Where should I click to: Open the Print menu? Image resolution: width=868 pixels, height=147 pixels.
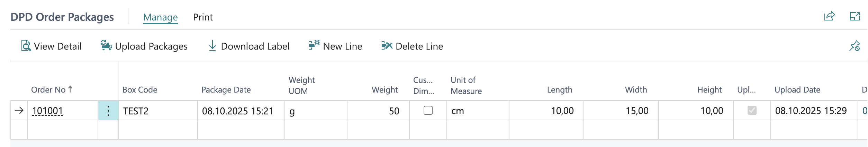pos(203,17)
